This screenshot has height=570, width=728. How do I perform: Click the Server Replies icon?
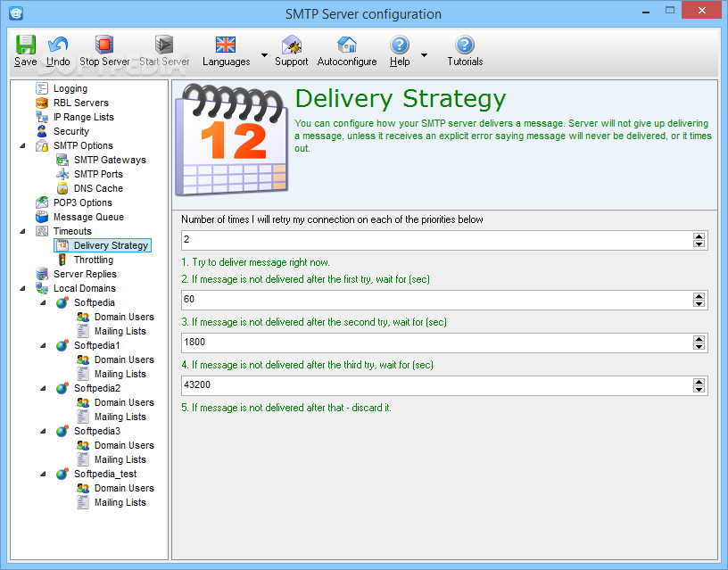click(x=42, y=274)
